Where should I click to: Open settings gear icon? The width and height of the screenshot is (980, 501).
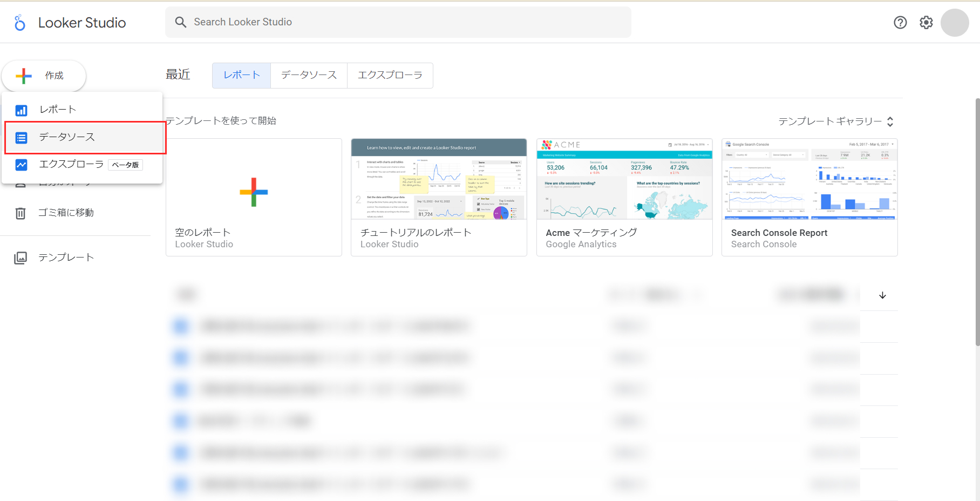[x=926, y=22]
